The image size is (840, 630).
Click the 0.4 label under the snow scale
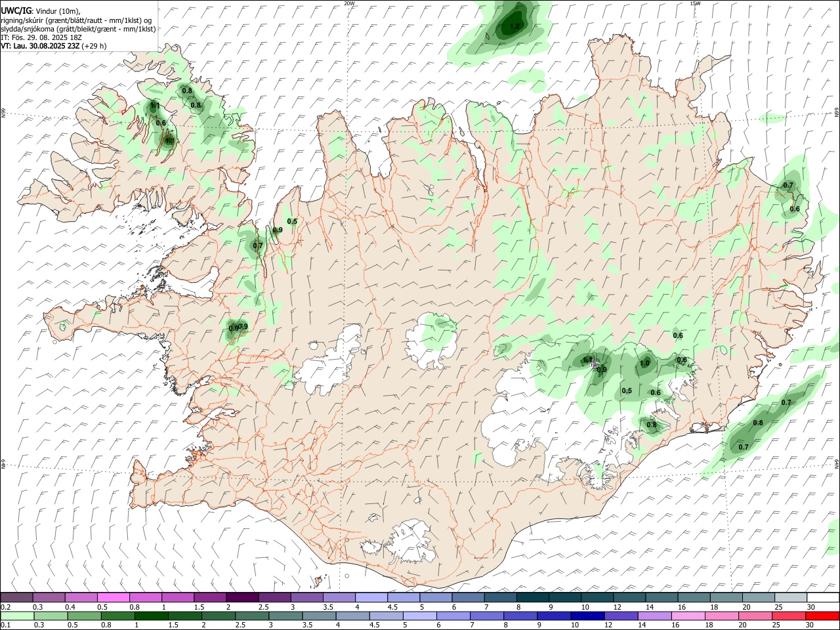[71, 607]
